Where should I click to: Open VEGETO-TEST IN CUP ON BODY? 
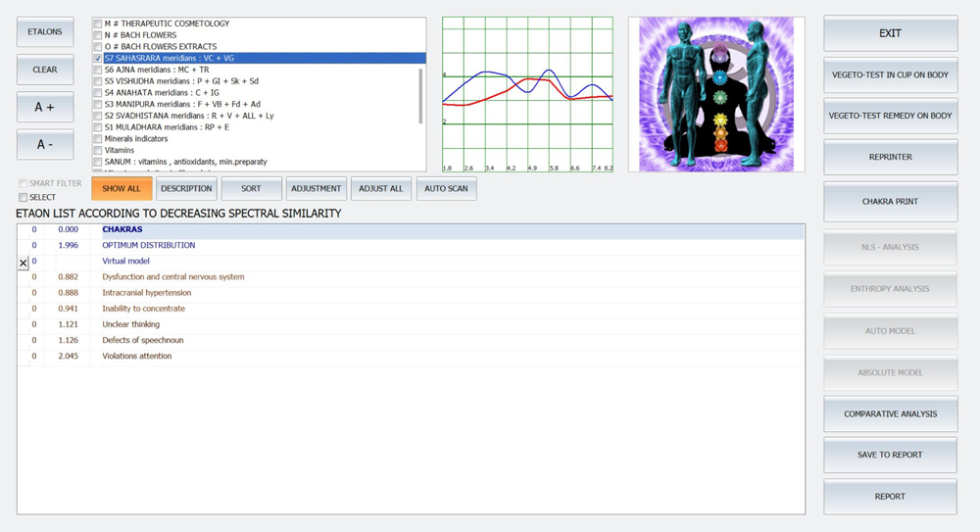pyautogui.click(x=890, y=75)
